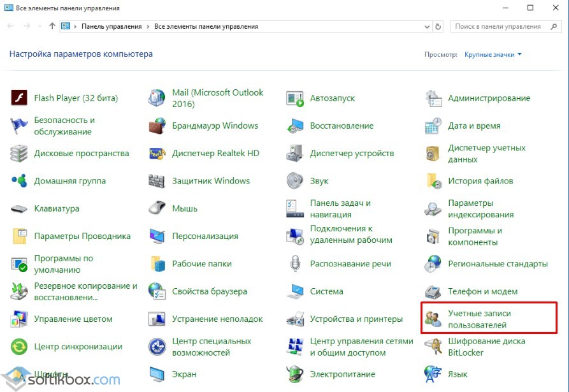Open the Система link

tap(326, 291)
